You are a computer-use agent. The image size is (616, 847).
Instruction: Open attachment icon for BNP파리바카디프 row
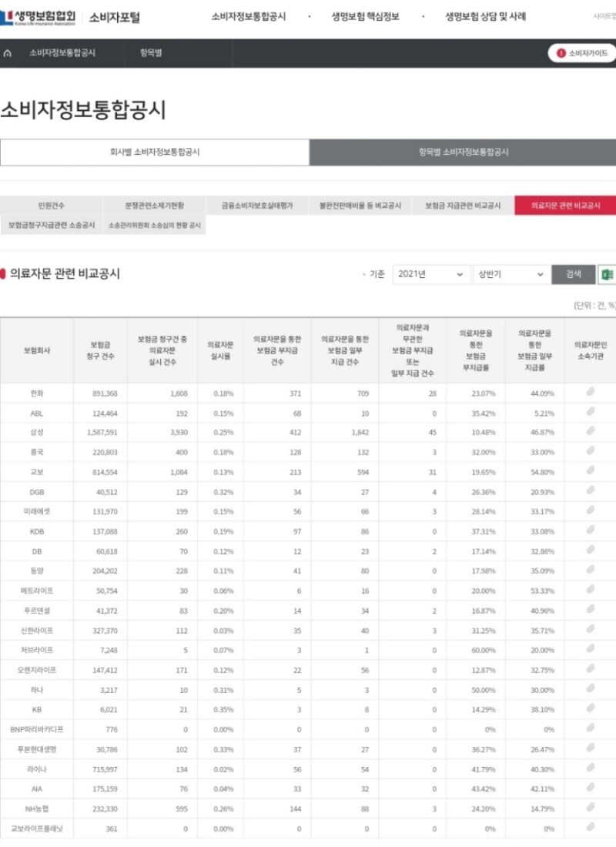click(x=591, y=728)
